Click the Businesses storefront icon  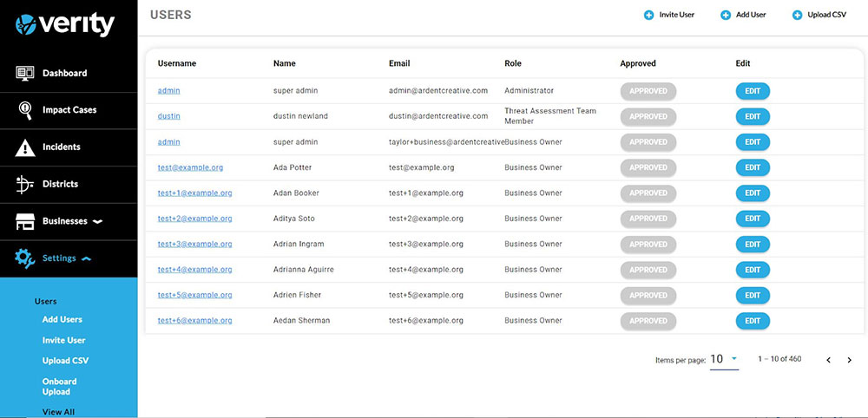25,221
